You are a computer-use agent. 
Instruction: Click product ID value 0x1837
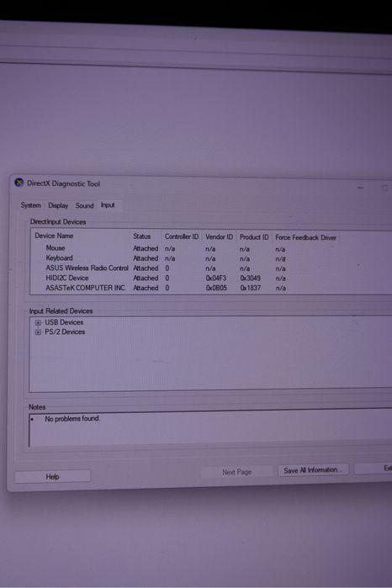click(250, 288)
